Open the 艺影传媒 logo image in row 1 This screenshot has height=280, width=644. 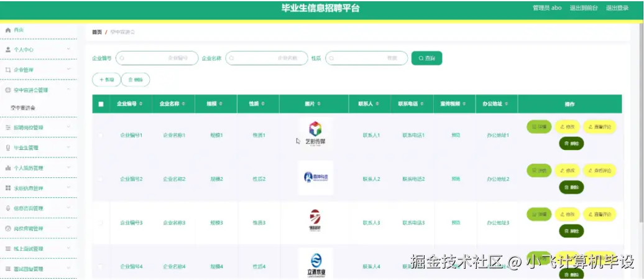[x=315, y=134]
